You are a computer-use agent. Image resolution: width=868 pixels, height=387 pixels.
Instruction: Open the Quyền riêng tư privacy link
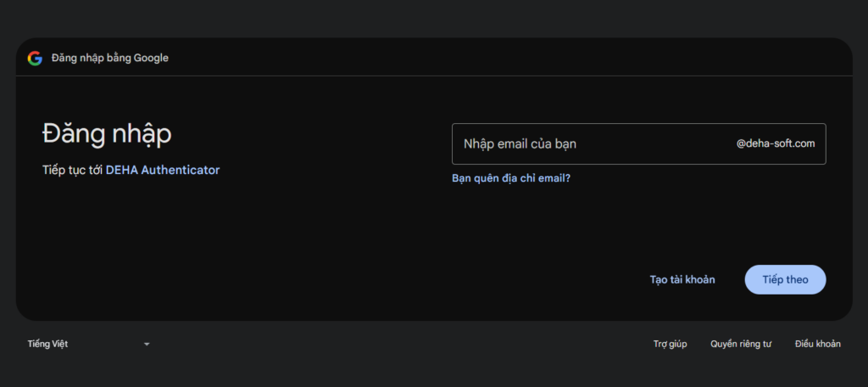pyautogui.click(x=741, y=345)
